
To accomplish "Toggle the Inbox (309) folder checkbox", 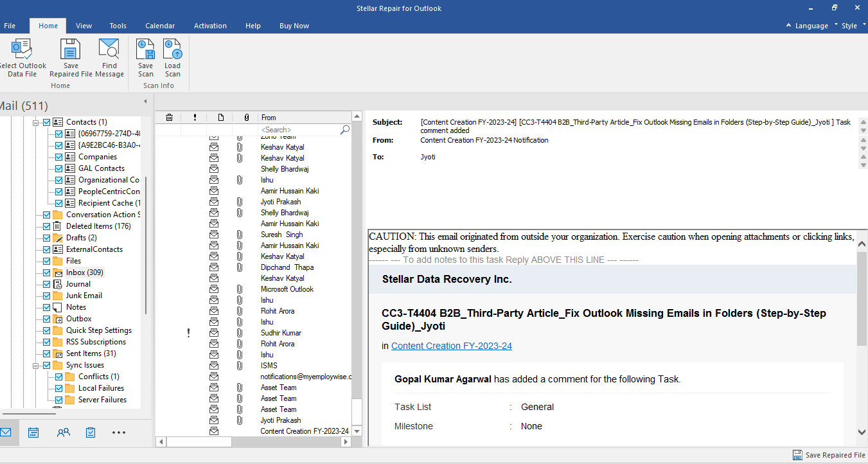I will pyautogui.click(x=47, y=272).
